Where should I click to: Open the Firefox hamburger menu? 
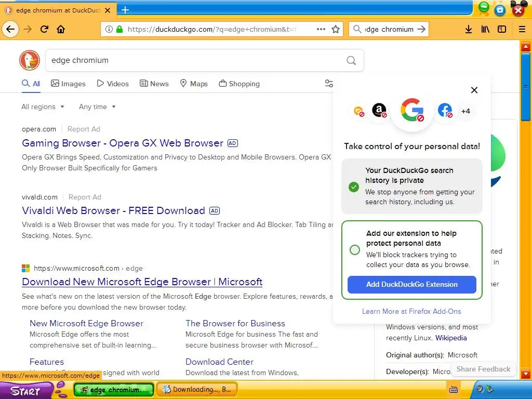522,29
